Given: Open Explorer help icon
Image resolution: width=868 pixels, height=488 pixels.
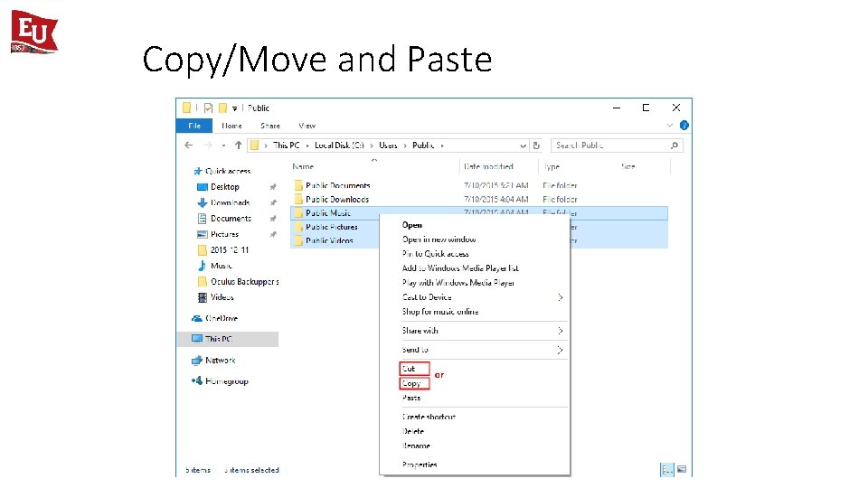Looking at the screenshot, I should (684, 125).
